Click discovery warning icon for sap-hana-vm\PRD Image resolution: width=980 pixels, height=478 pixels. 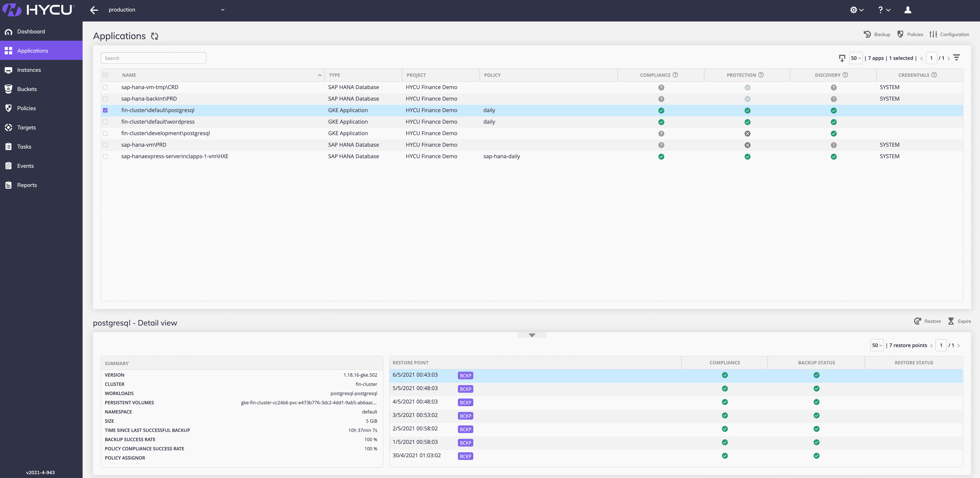click(x=833, y=145)
